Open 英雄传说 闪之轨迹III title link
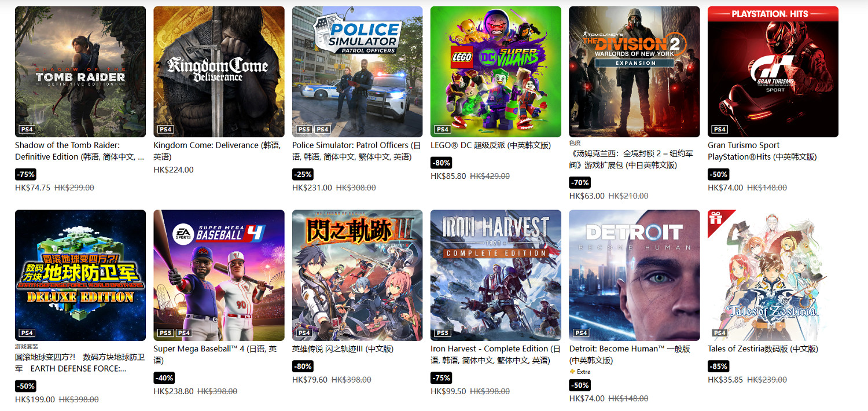868x411 pixels. (343, 348)
